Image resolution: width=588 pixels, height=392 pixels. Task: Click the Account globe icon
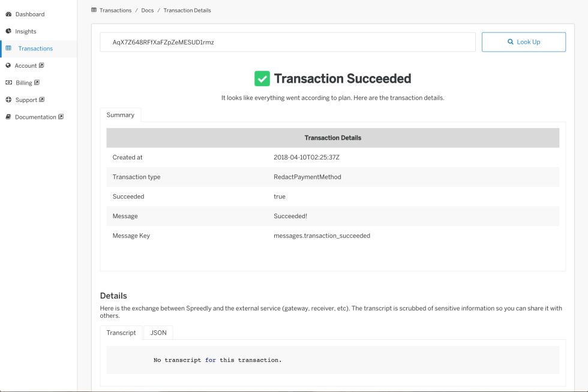click(x=8, y=65)
